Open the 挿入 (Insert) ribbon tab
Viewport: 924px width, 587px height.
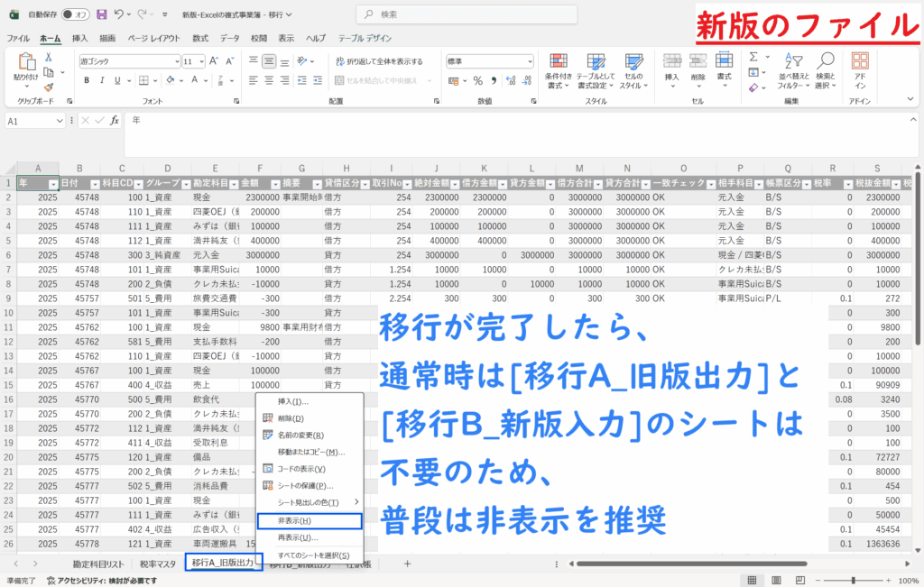pos(79,39)
